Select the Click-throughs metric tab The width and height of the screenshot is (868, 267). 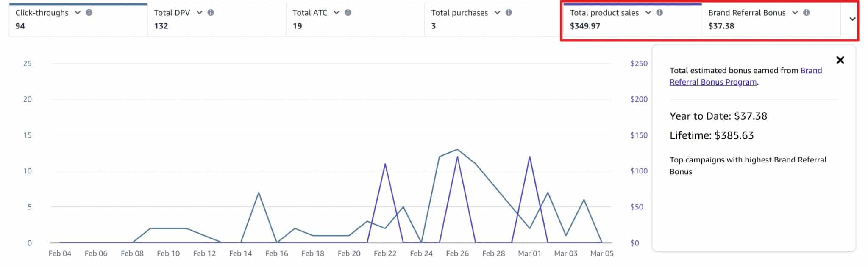pos(42,13)
